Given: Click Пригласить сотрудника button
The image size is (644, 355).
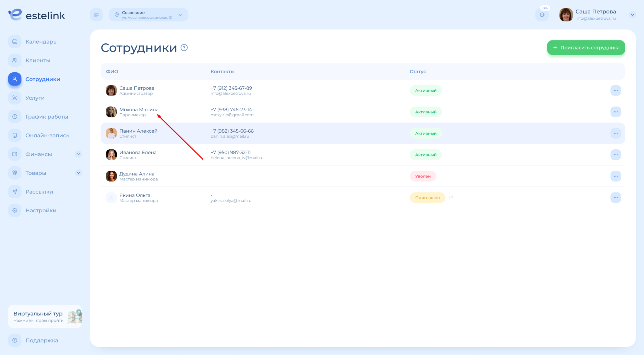Looking at the screenshot, I should point(586,47).
